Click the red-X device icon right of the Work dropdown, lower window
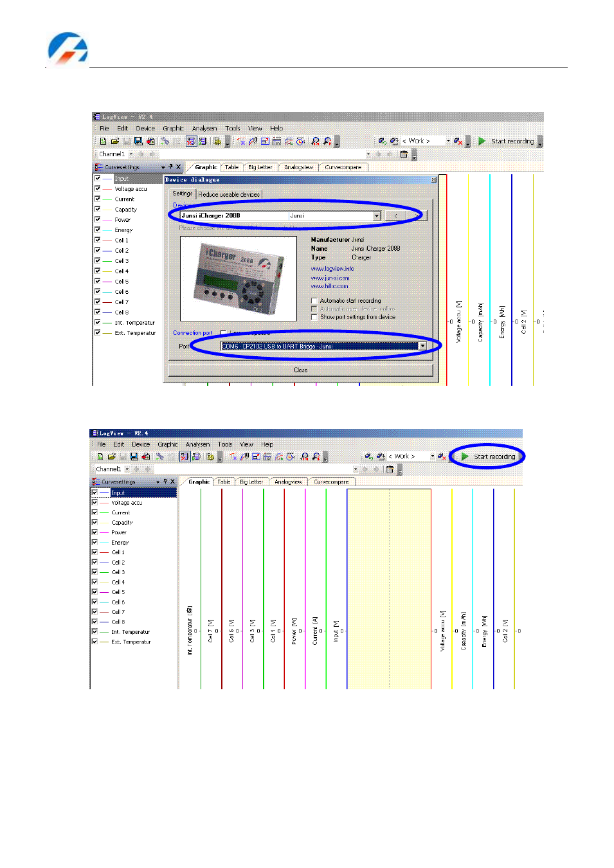614x868 pixels. 442,457
